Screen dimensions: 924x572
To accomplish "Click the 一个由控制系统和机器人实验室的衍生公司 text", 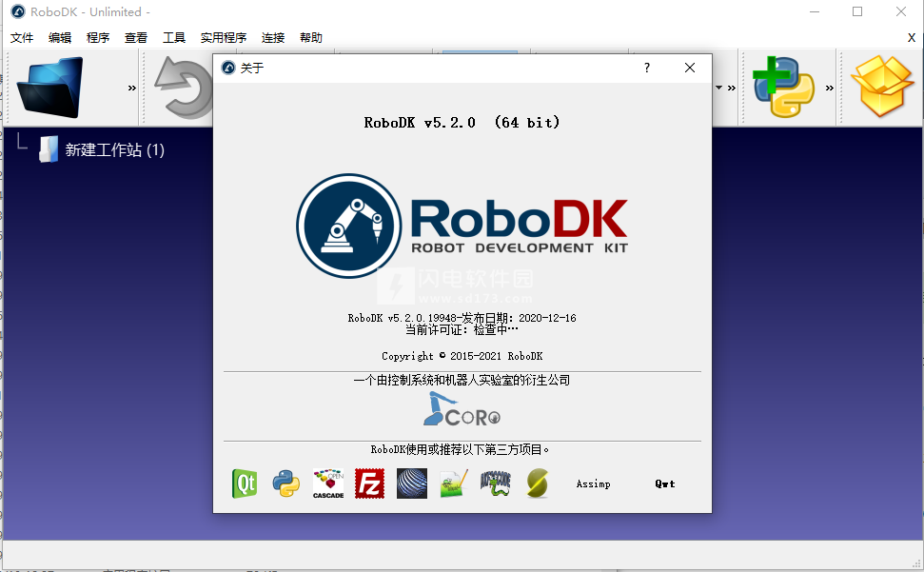I will [x=462, y=380].
